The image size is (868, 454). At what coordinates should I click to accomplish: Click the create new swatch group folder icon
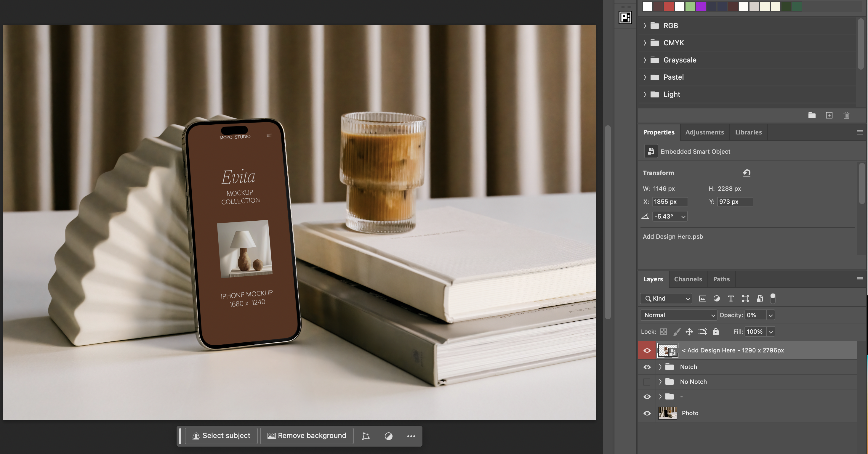tap(812, 115)
